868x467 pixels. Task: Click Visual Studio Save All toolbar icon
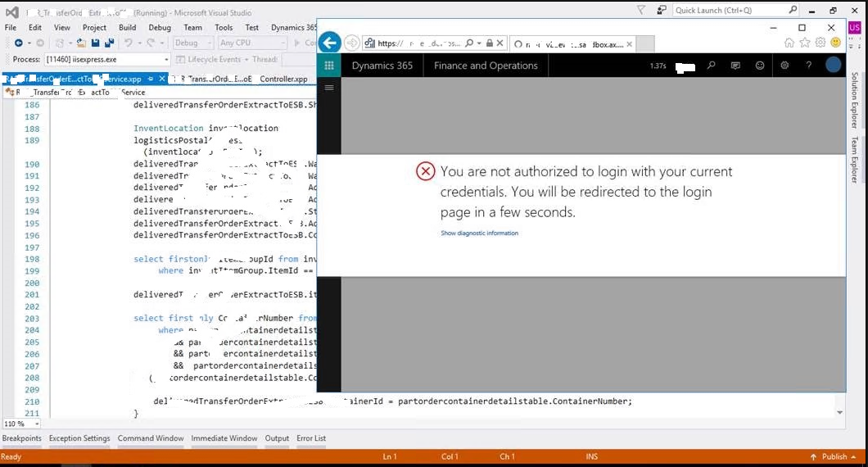[109, 43]
